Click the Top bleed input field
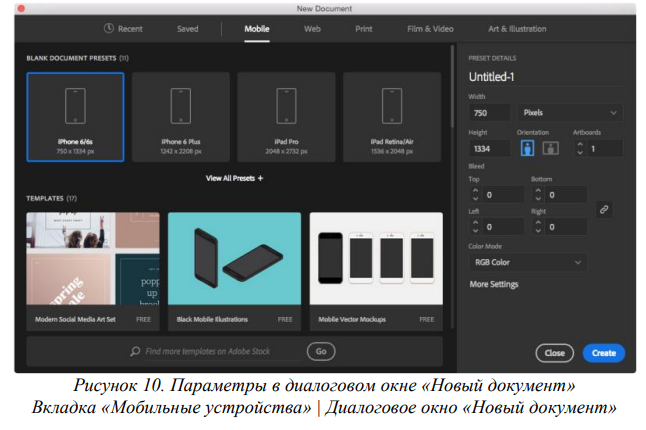646x430 pixels. 503,195
